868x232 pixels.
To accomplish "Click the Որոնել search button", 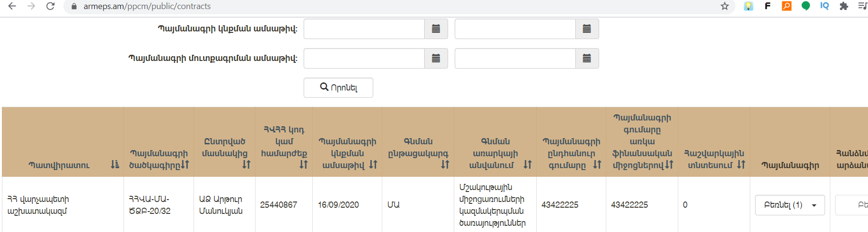I will tap(338, 88).
